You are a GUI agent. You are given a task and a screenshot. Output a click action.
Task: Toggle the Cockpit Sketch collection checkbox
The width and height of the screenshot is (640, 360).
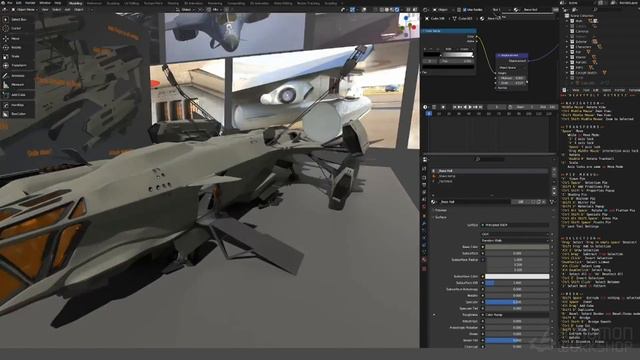point(572,73)
